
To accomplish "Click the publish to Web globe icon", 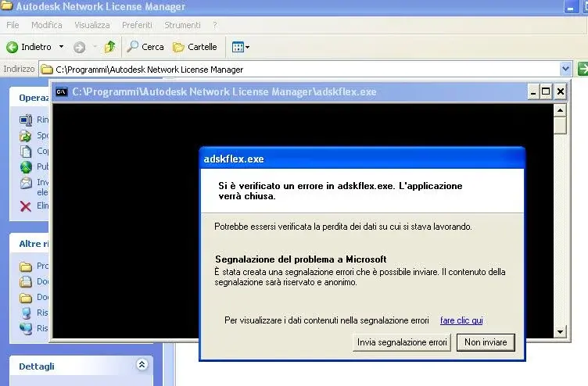I will (26, 166).
